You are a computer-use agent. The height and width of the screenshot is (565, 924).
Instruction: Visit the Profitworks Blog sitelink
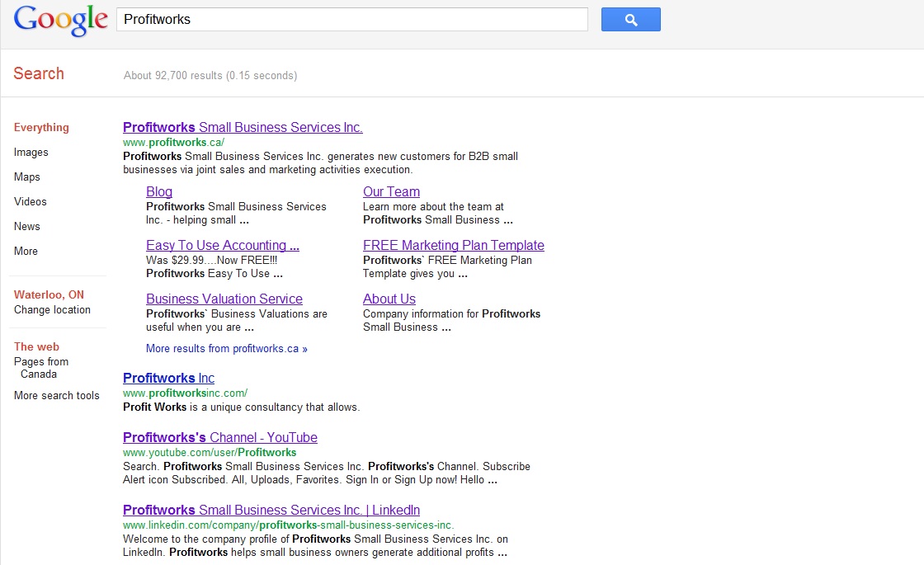158,191
